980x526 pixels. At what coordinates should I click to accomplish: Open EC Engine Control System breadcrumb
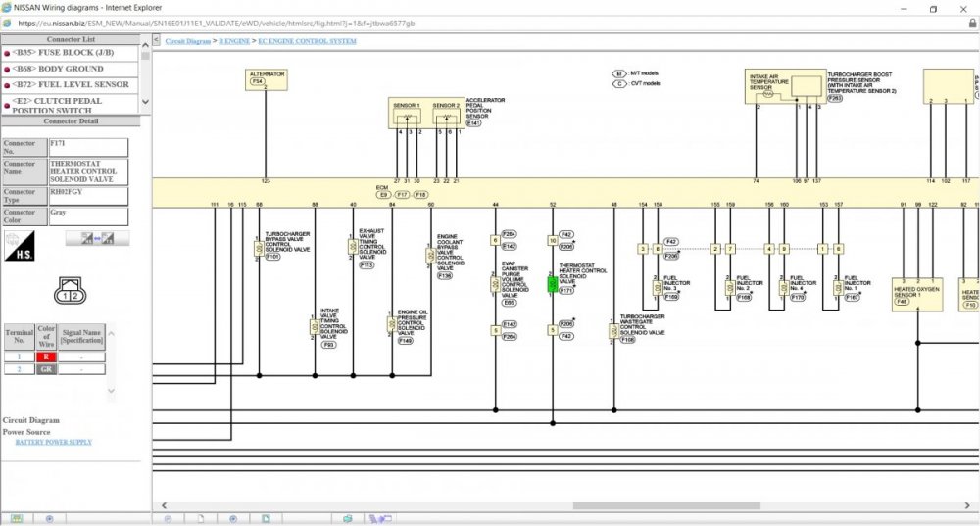click(x=307, y=42)
